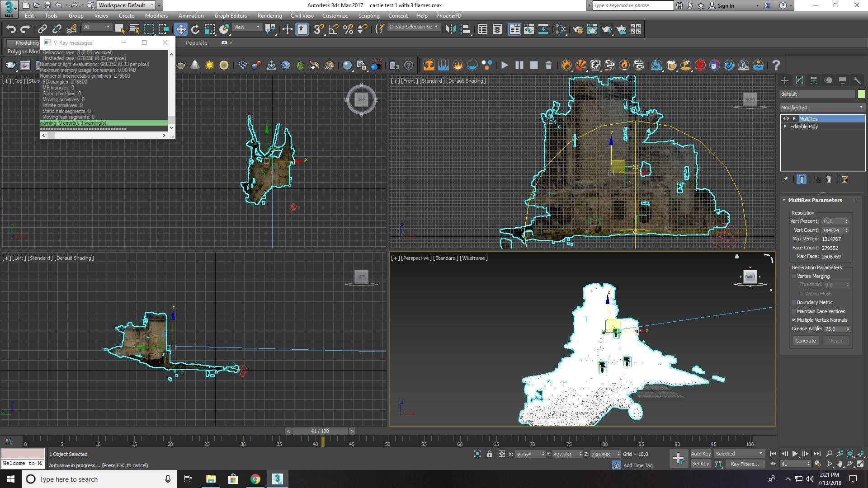The height and width of the screenshot is (488, 868).
Task: Click the keyword search field in title bar
Action: point(632,5)
